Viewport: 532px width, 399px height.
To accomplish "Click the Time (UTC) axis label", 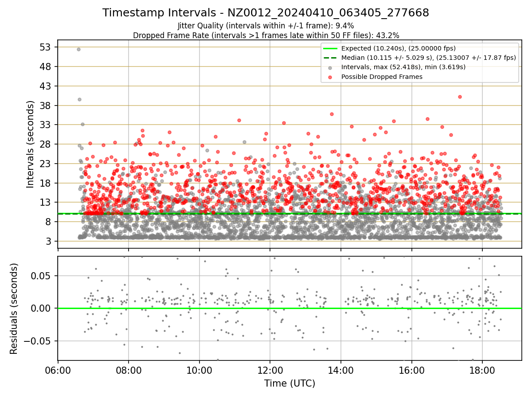I will pos(289,383).
